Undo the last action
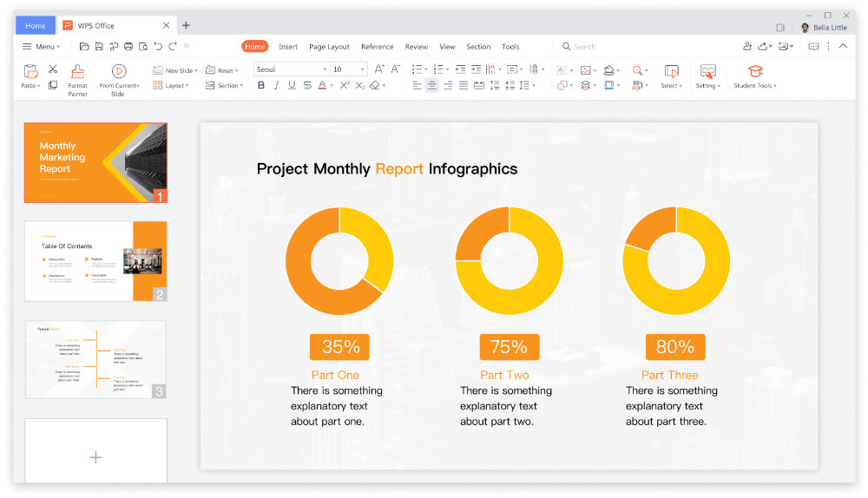Image resolution: width=868 pixels, height=498 pixels. [158, 47]
